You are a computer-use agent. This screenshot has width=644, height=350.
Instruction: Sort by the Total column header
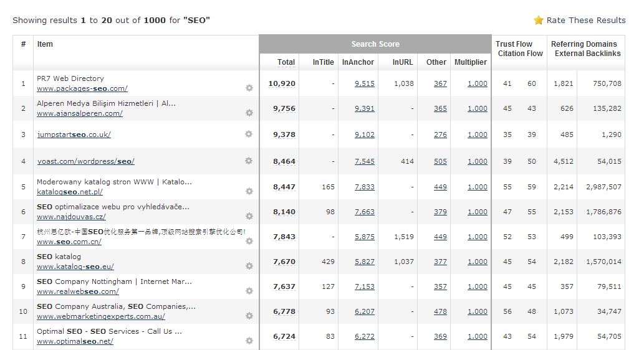click(x=286, y=62)
